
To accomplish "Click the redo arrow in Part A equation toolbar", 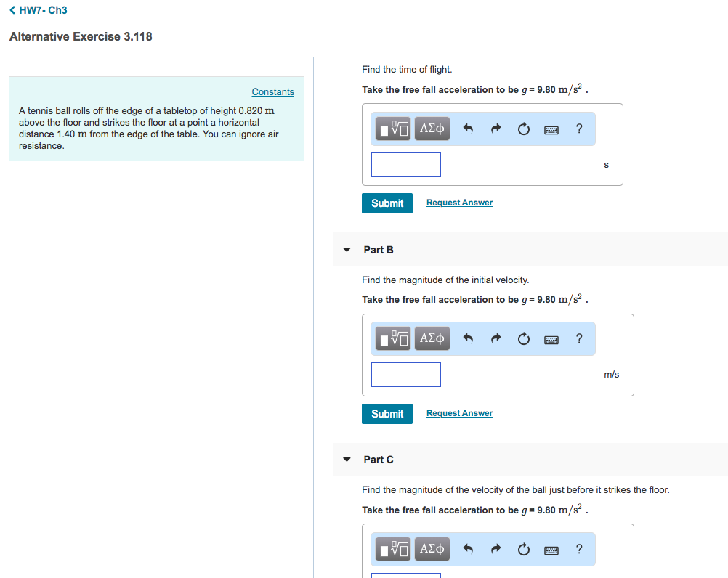I will pos(496,129).
